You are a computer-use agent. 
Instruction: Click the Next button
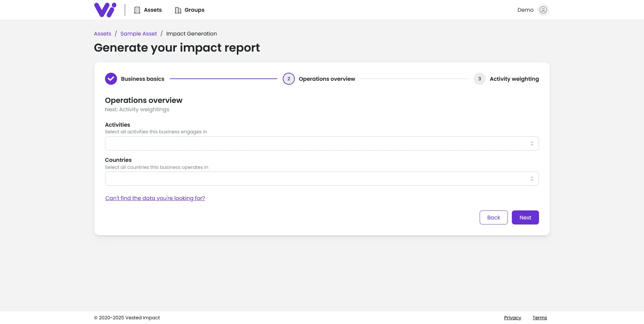(x=525, y=217)
